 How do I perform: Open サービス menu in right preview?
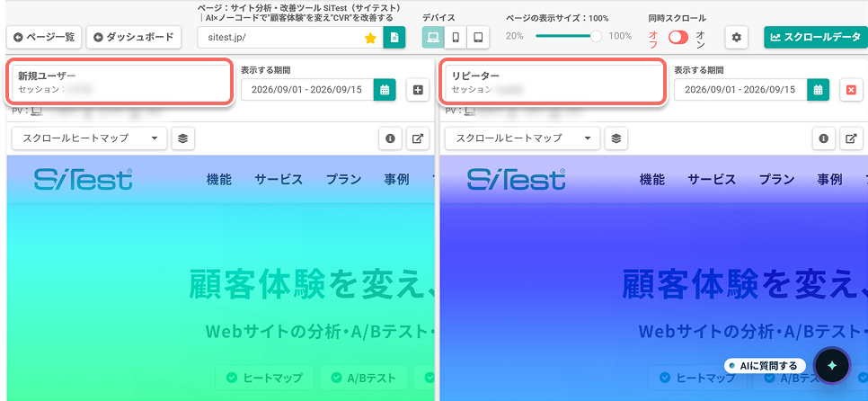[x=712, y=179]
